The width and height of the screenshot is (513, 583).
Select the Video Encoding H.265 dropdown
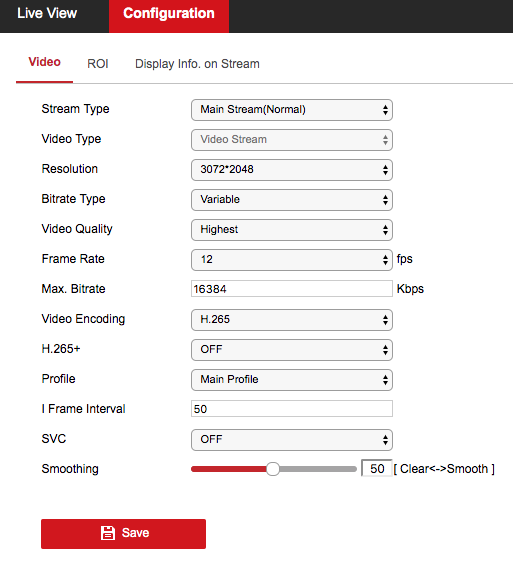click(292, 320)
